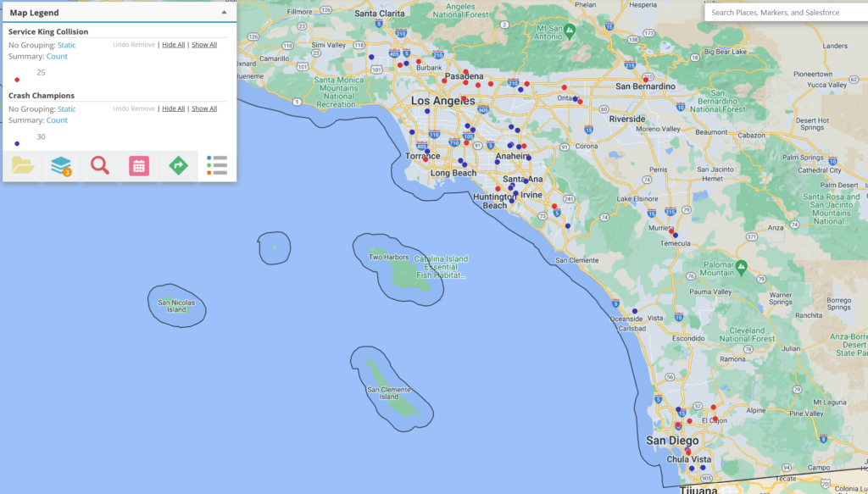Viewport: 868px width, 494px height.
Task: Click the San Nicolas Island label
Action: coord(176,306)
